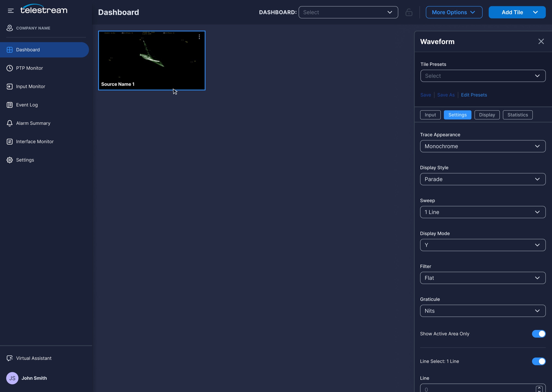
Task: Open the waveform tile three-dot menu
Action: (x=199, y=37)
